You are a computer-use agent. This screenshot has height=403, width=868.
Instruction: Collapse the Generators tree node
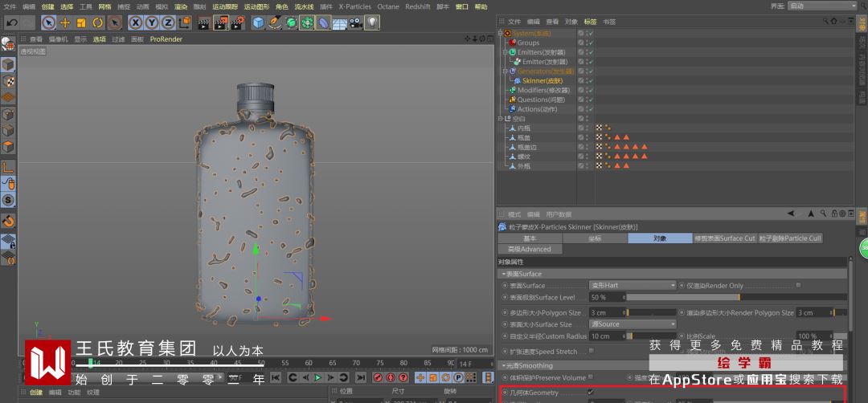tap(505, 71)
